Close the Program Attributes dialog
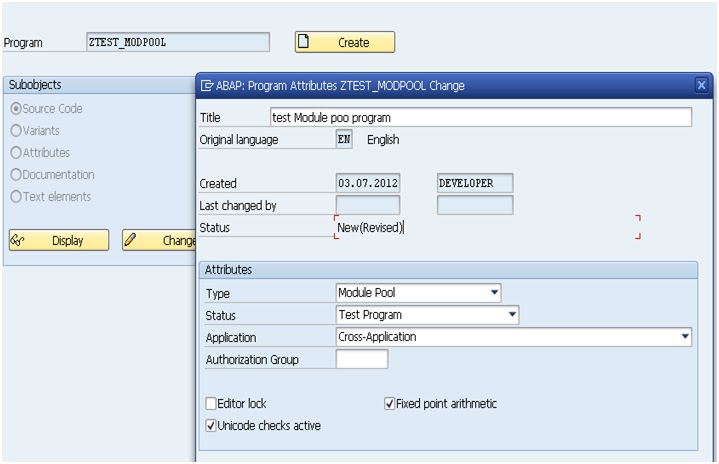719x464 pixels. tap(701, 85)
